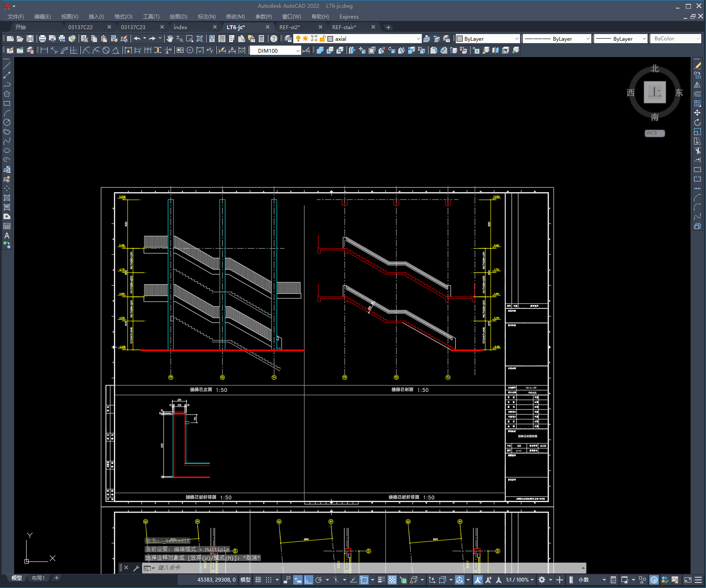Select the Linear dimension tool

[x=44, y=50]
